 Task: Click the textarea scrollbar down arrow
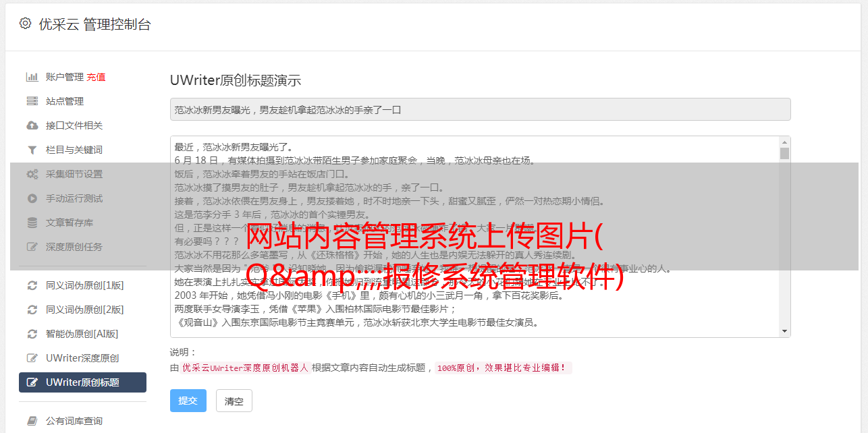pyautogui.click(x=784, y=331)
